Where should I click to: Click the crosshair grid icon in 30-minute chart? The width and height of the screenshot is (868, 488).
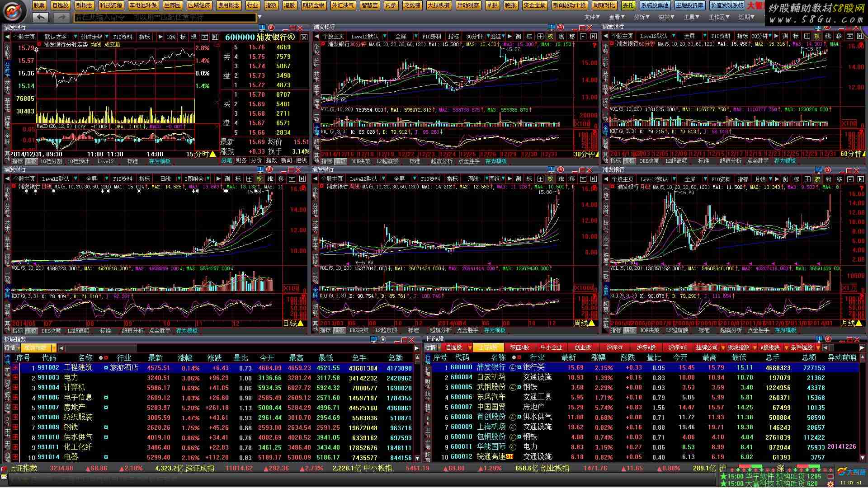pos(540,37)
